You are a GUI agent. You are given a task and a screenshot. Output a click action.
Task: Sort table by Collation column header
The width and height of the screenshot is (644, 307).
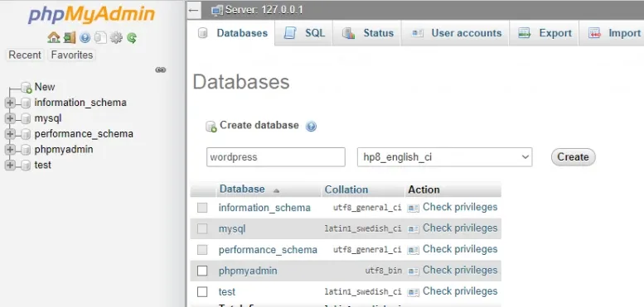pyautogui.click(x=346, y=189)
